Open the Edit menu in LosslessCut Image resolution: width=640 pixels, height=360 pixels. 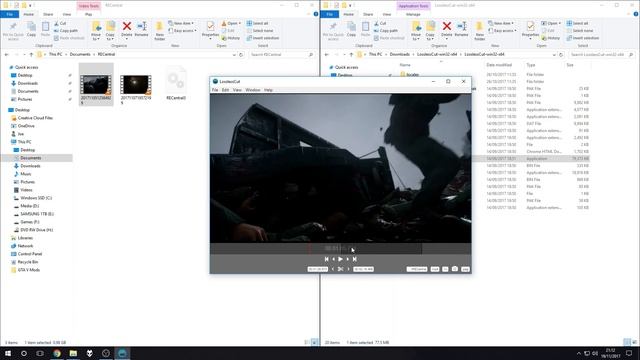pyautogui.click(x=225, y=90)
